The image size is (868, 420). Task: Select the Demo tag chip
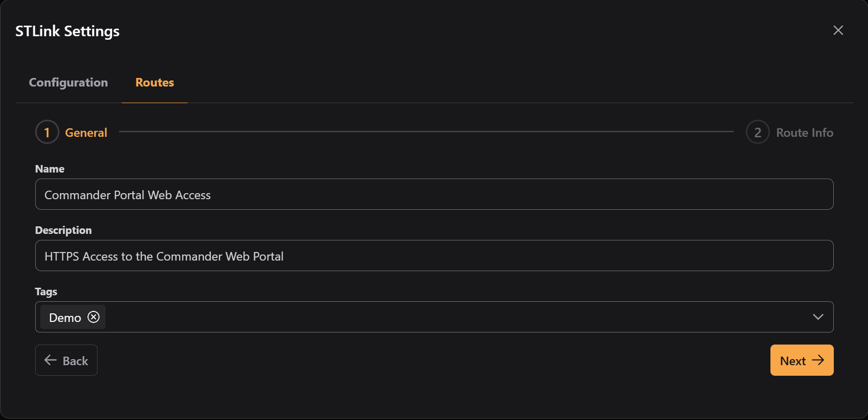[x=64, y=317]
